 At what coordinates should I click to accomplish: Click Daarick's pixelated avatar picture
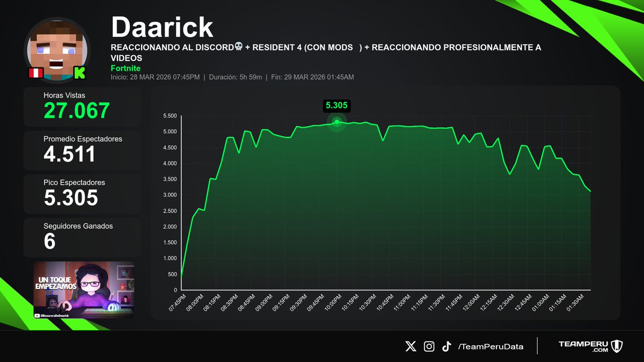57,50
